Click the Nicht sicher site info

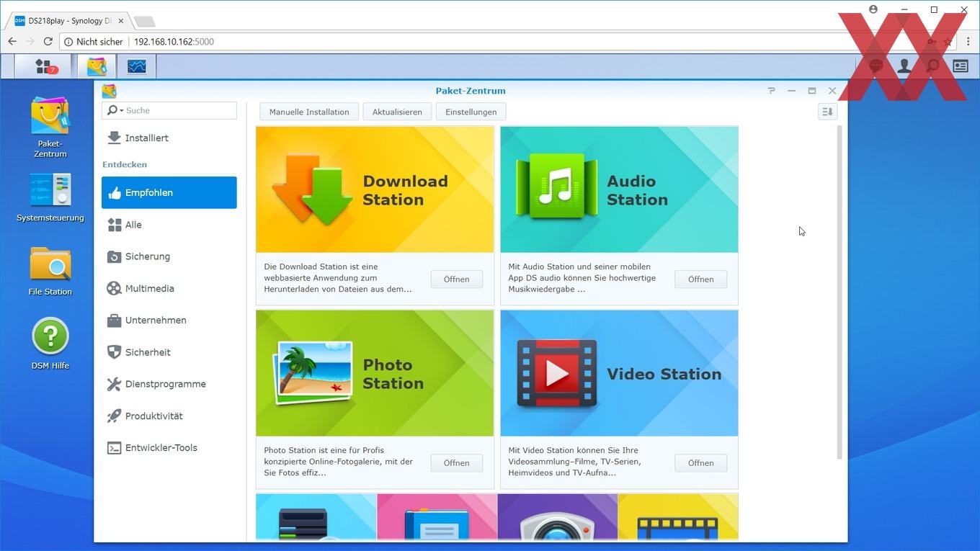94,42
